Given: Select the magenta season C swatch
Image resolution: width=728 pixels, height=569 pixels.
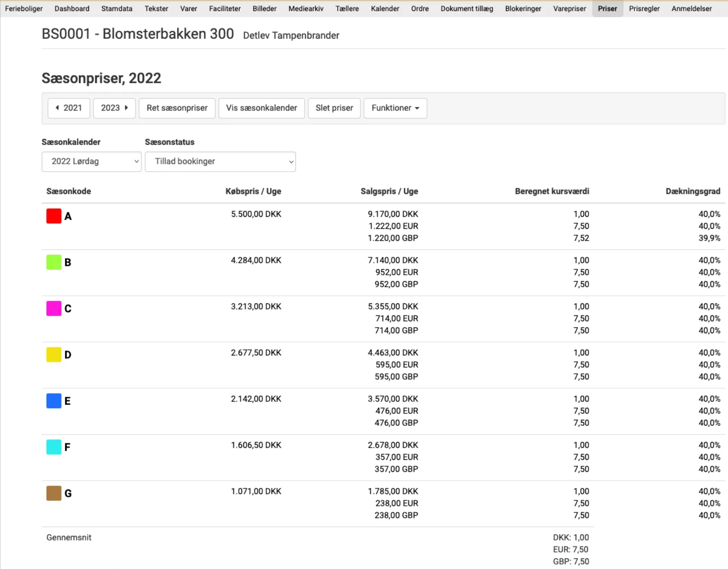Looking at the screenshot, I should tap(54, 308).
